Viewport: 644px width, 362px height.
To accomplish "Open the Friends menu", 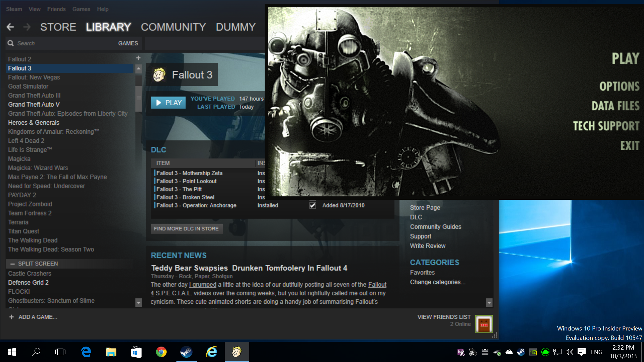I will pos(56,9).
